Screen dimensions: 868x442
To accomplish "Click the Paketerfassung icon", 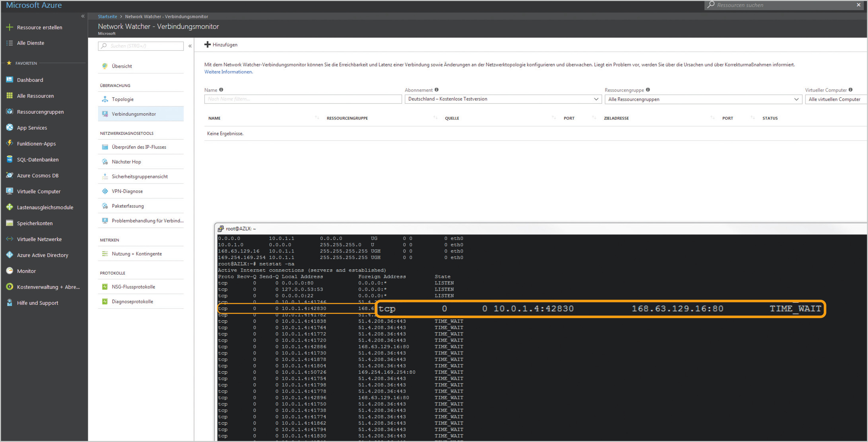I will 105,206.
